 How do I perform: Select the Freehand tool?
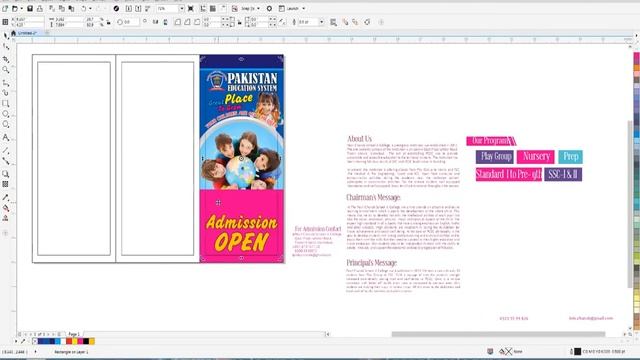[x=6, y=83]
